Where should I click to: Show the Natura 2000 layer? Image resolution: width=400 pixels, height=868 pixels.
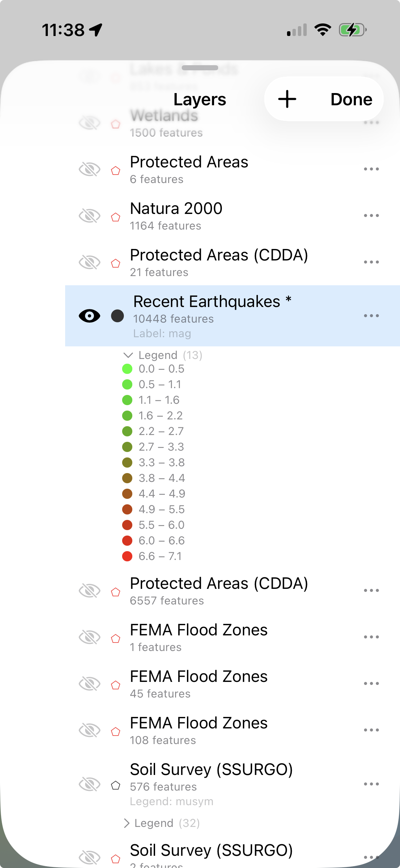pos(89,216)
